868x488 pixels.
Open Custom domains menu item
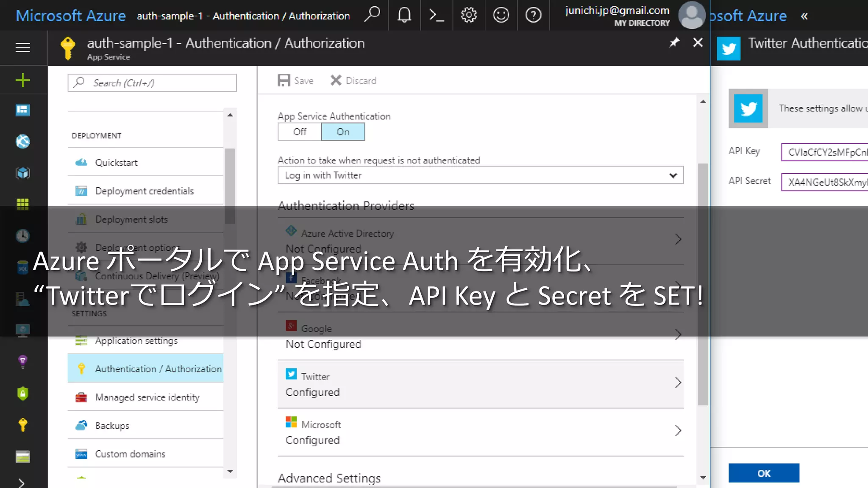pos(145,454)
